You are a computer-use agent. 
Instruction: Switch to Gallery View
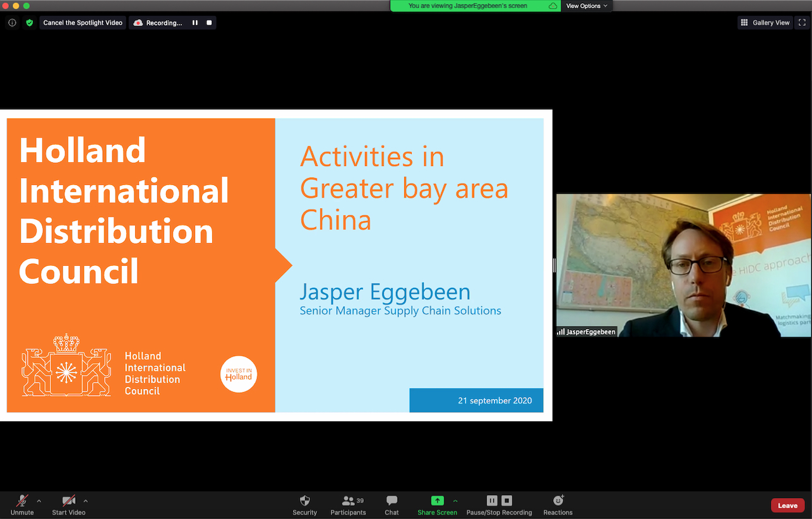[765, 23]
